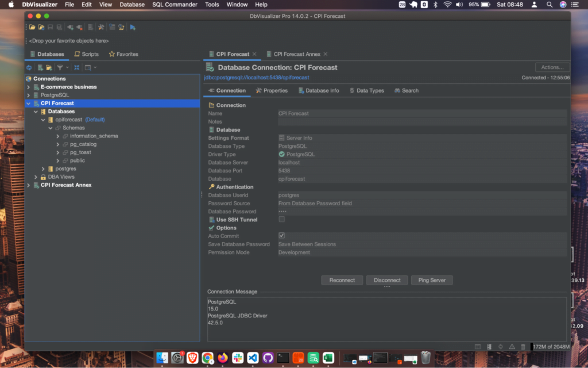Click the jdbc:postgresql connection URL link
Image resolution: width=588 pixels, height=368 pixels.
(x=257, y=78)
